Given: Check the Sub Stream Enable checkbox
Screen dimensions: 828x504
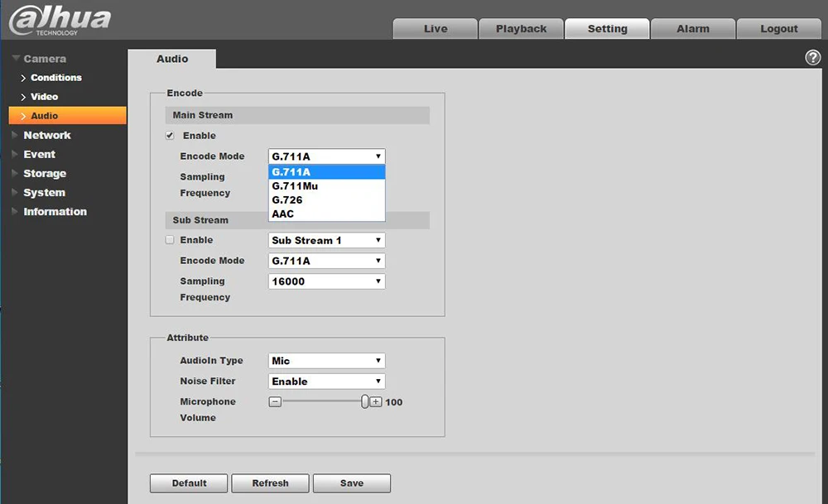Looking at the screenshot, I should 170,240.
